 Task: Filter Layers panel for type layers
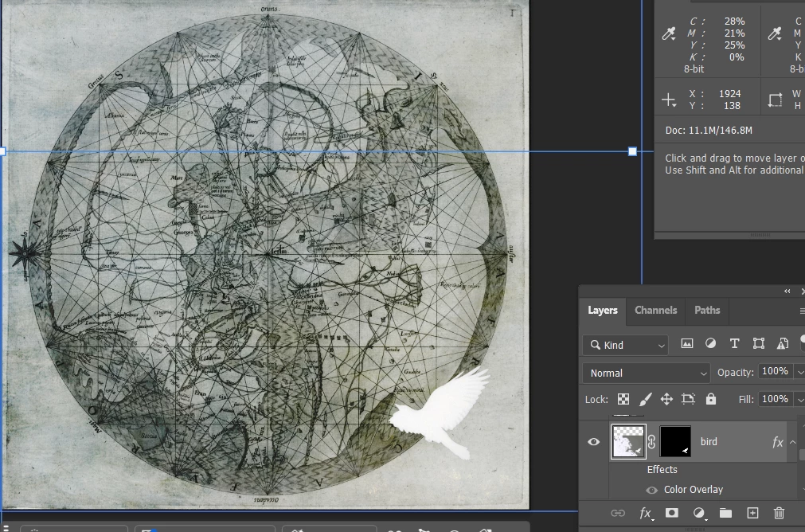[735, 344]
